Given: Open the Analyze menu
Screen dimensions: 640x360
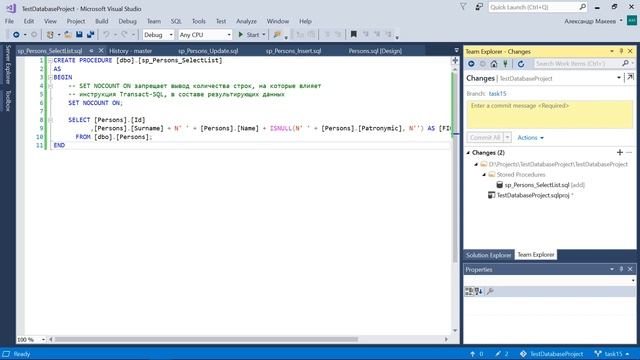Looking at the screenshot, I should click(x=247, y=21).
